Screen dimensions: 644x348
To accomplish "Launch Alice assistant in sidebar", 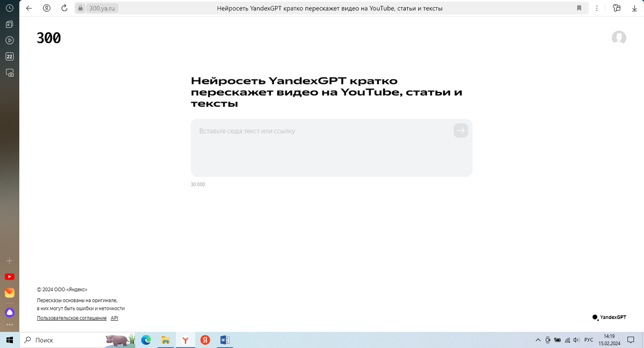I will [10, 313].
